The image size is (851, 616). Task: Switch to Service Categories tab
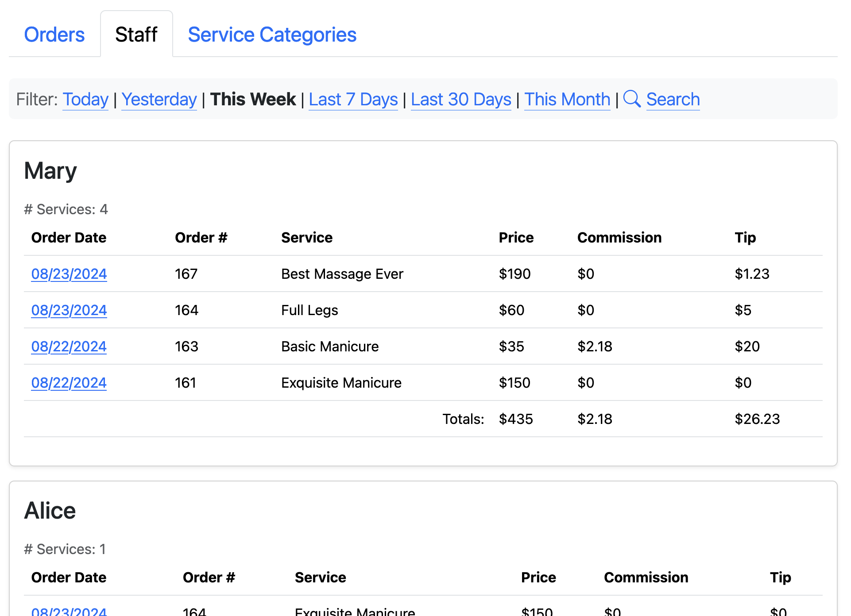coord(272,35)
